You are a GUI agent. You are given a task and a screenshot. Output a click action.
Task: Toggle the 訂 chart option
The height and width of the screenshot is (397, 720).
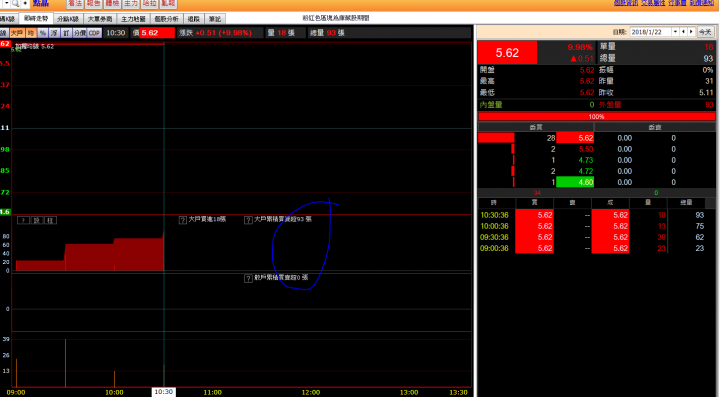click(67, 33)
